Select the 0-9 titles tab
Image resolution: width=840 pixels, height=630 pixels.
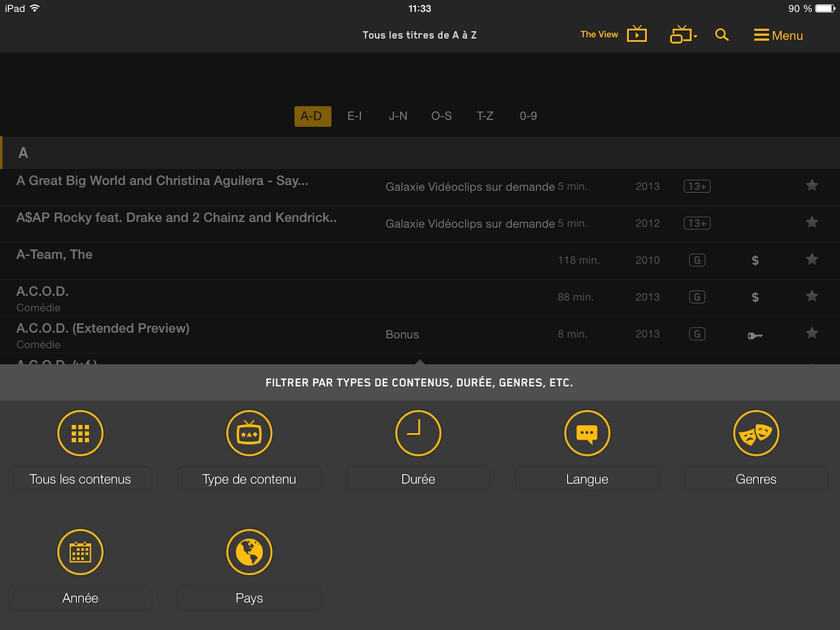coord(528,116)
